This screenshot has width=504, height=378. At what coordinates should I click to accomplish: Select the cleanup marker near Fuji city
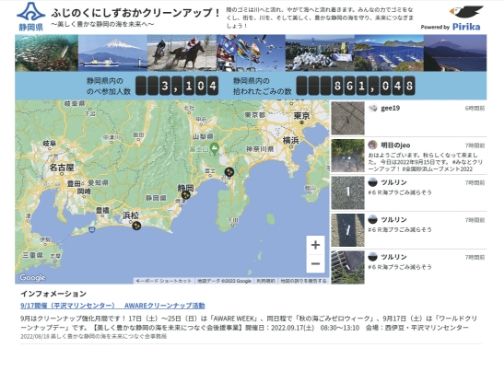[x=229, y=172]
